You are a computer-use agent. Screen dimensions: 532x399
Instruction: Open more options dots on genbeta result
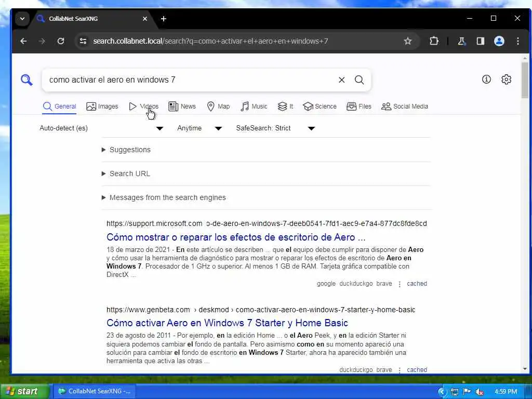pos(400,370)
